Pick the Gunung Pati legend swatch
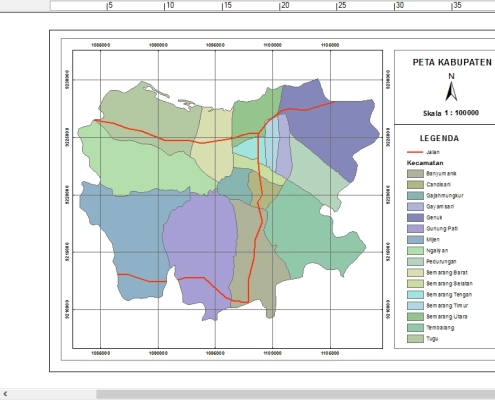The image size is (495, 400). pos(415,229)
